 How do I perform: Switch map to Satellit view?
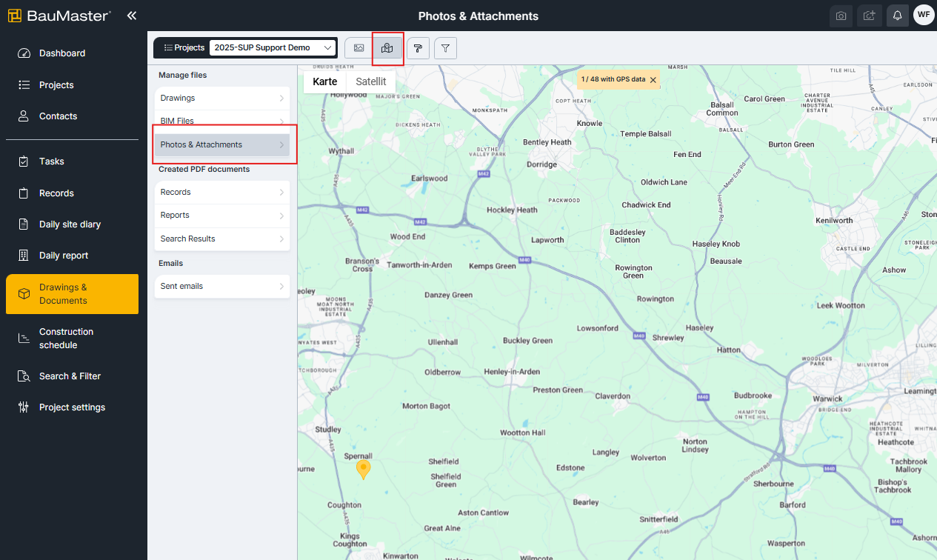370,81
